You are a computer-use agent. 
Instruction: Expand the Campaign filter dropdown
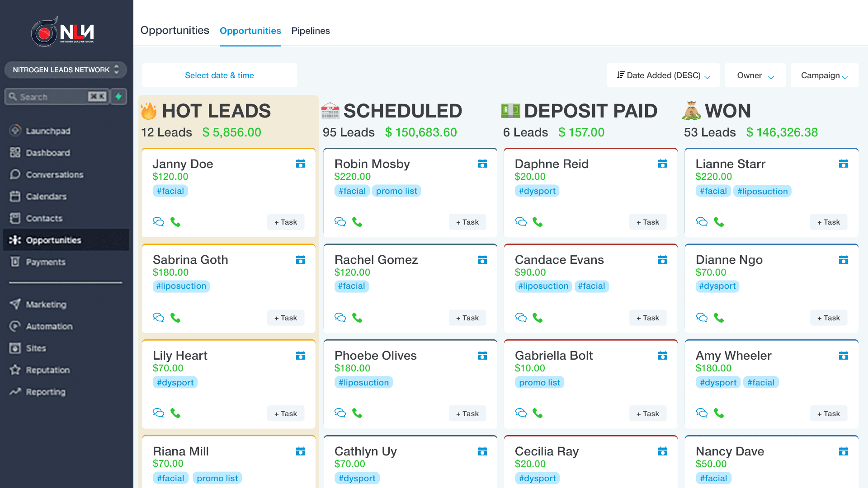[x=824, y=75]
